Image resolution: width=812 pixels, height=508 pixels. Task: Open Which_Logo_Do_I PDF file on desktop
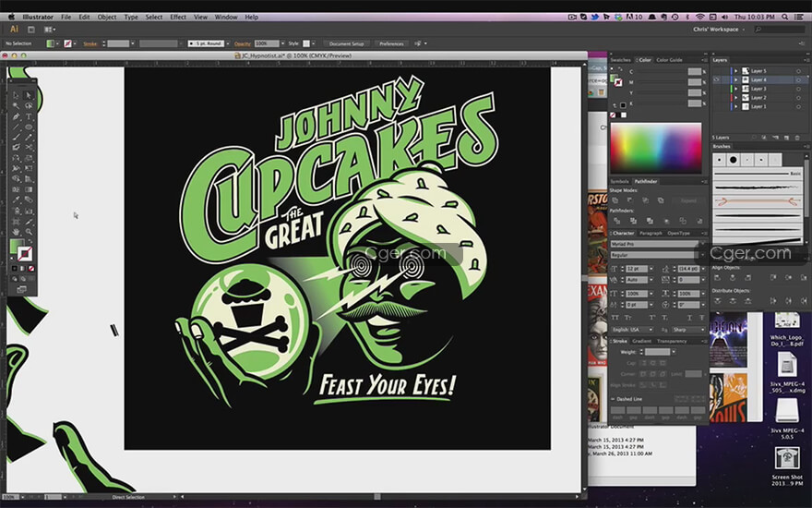point(786,329)
